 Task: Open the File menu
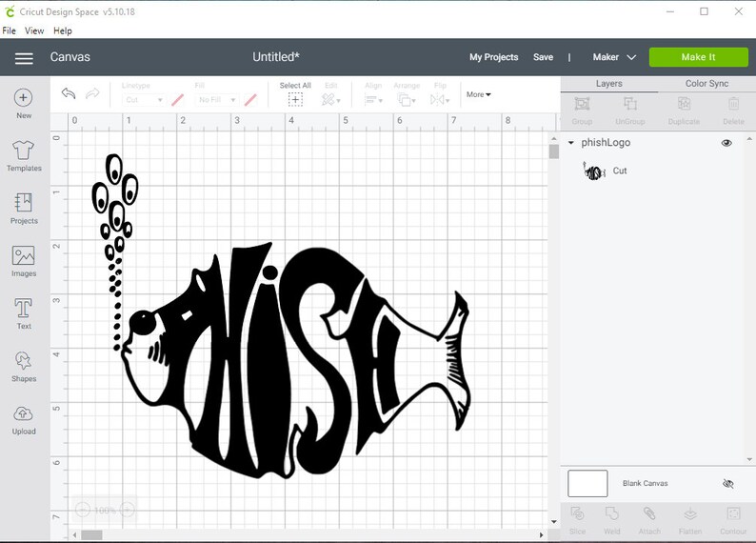10,30
